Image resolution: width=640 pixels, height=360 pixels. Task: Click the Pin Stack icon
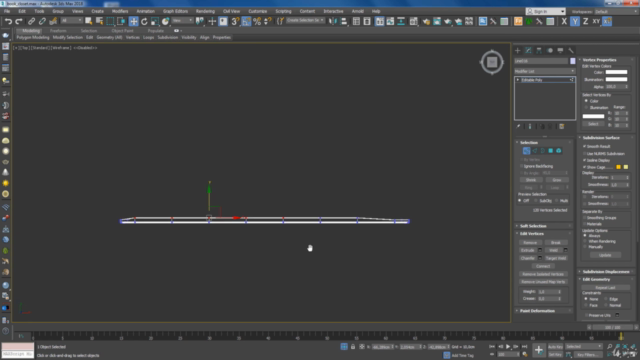[518, 127]
